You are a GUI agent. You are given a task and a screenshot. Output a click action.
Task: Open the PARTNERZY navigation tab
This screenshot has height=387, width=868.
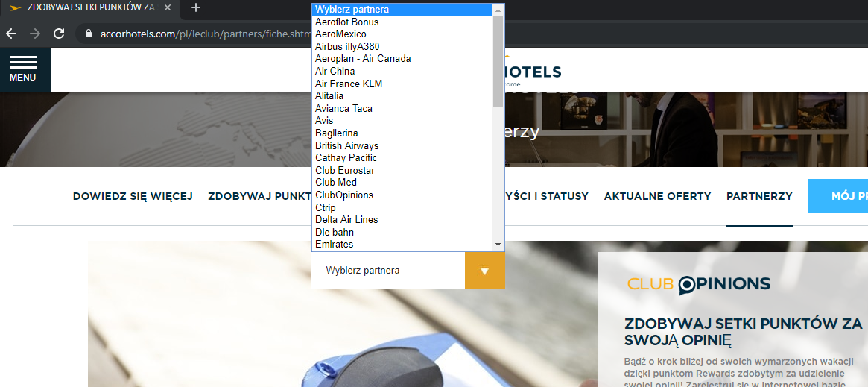tap(759, 196)
